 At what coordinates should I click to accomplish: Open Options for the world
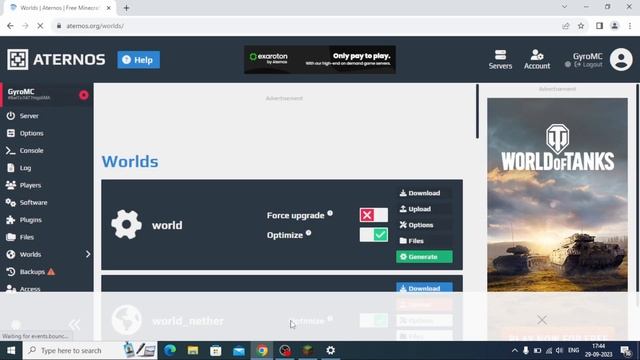tap(424, 225)
